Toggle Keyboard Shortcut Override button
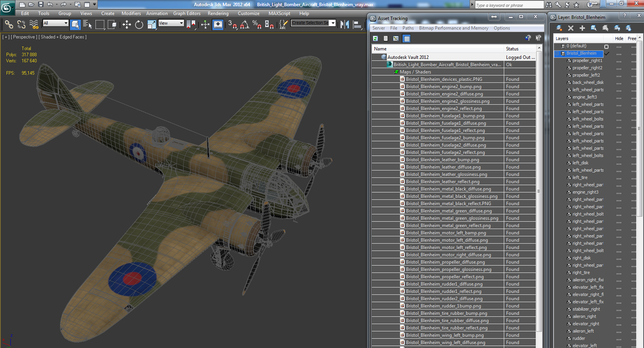The width and height of the screenshot is (644, 348). pyautogui.click(x=218, y=24)
